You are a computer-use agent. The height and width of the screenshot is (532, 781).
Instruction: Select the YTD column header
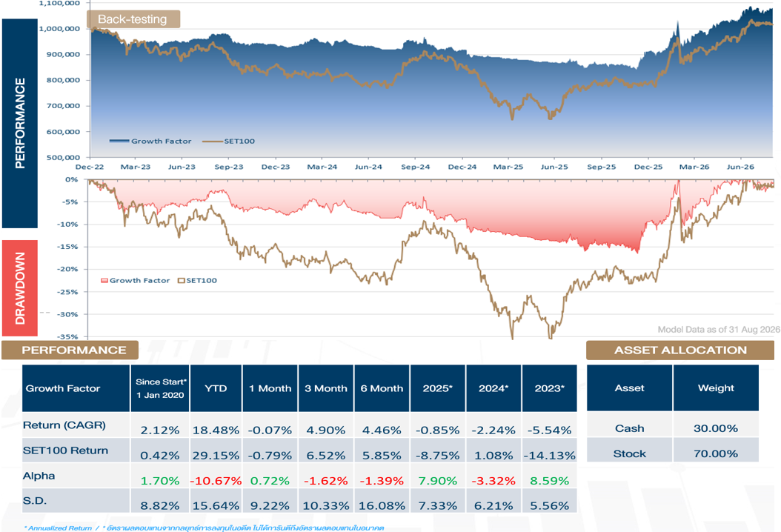[x=216, y=388]
